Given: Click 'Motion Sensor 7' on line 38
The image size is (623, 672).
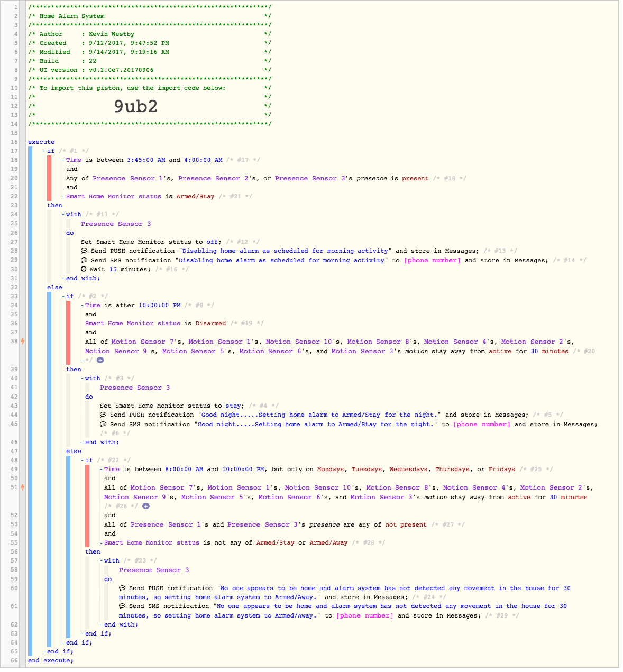Looking at the screenshot, I should point(140,342).
